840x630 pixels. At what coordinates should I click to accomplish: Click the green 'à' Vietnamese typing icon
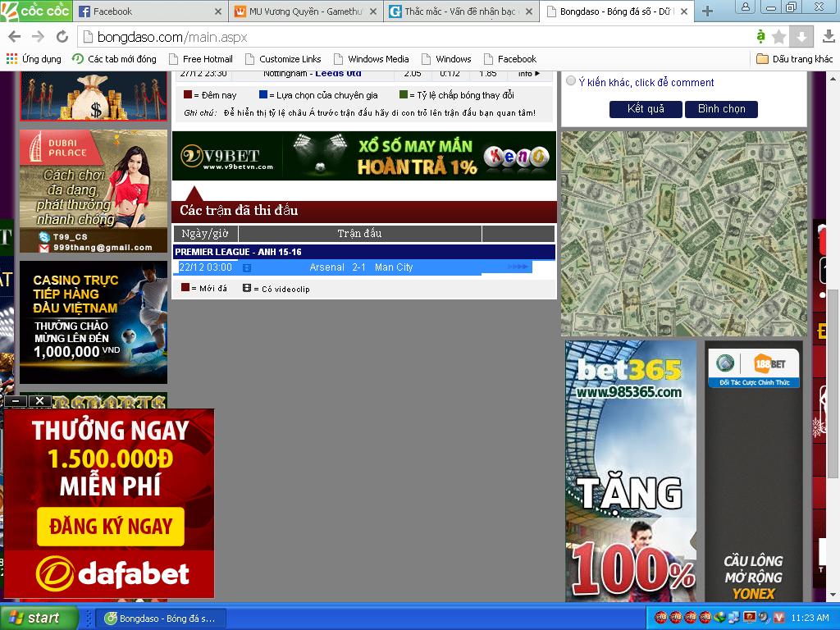pyautogui.click(x=760, y=36)
